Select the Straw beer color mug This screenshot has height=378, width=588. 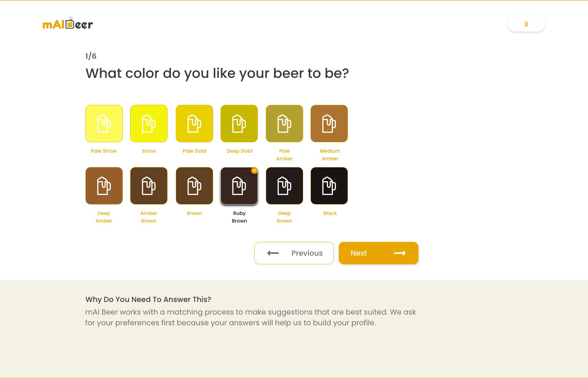[149, 123]
